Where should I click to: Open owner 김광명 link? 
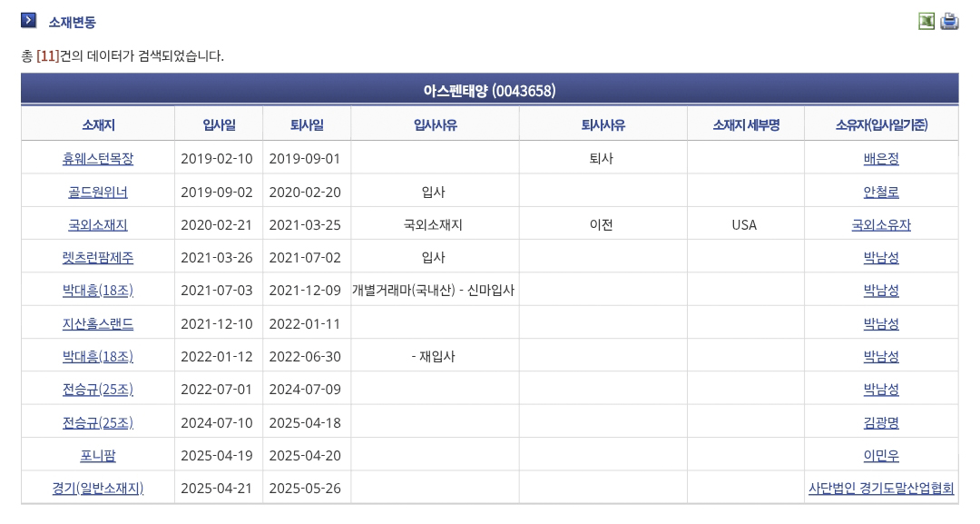click(881, 422)
